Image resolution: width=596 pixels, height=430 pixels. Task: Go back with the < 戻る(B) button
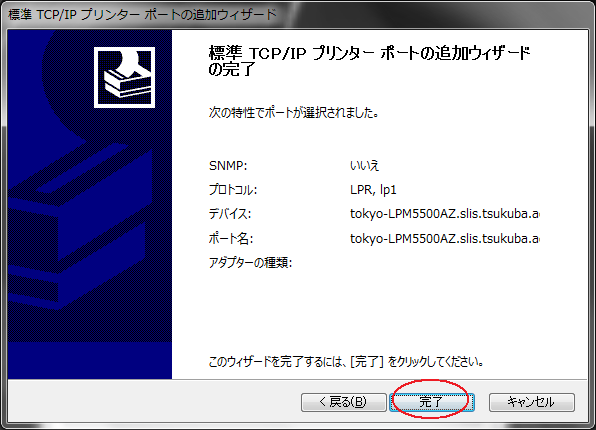point(344,402)
